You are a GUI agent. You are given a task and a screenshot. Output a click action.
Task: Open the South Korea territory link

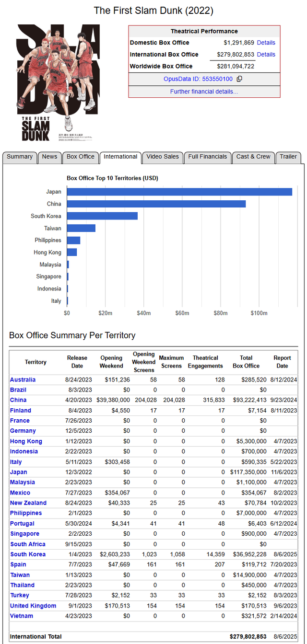pos(28,554)
